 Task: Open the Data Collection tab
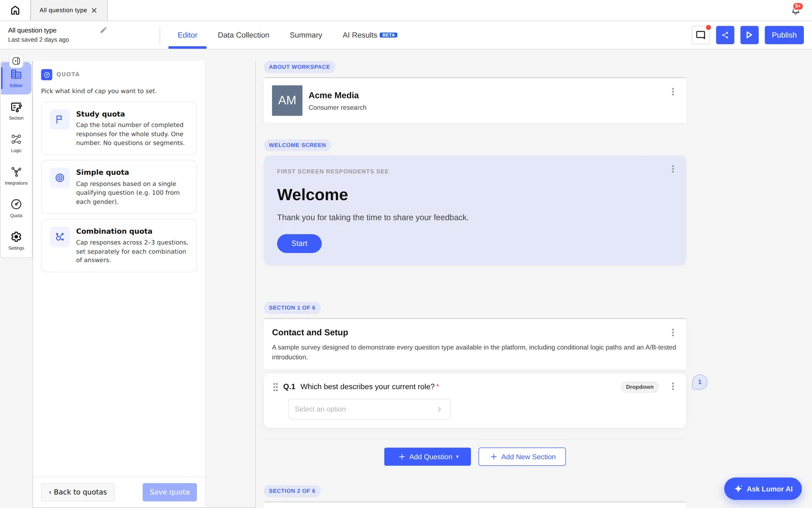(x=244, y=35)
